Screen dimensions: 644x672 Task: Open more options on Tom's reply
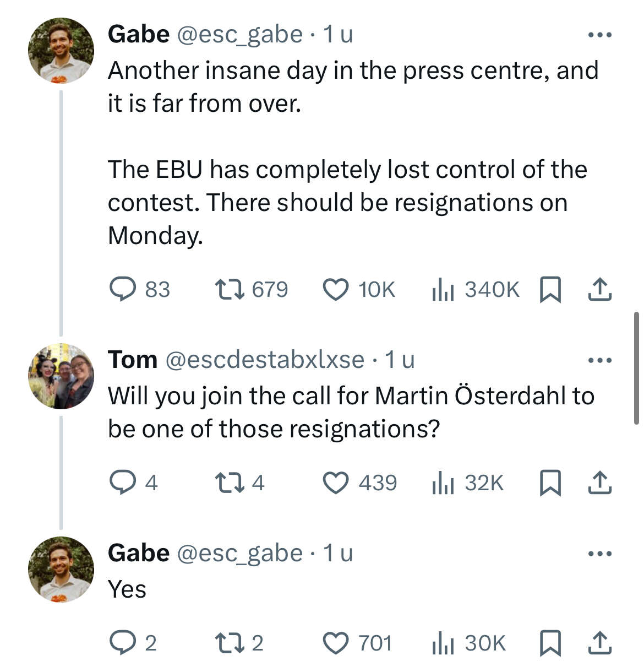coord(599,360)
